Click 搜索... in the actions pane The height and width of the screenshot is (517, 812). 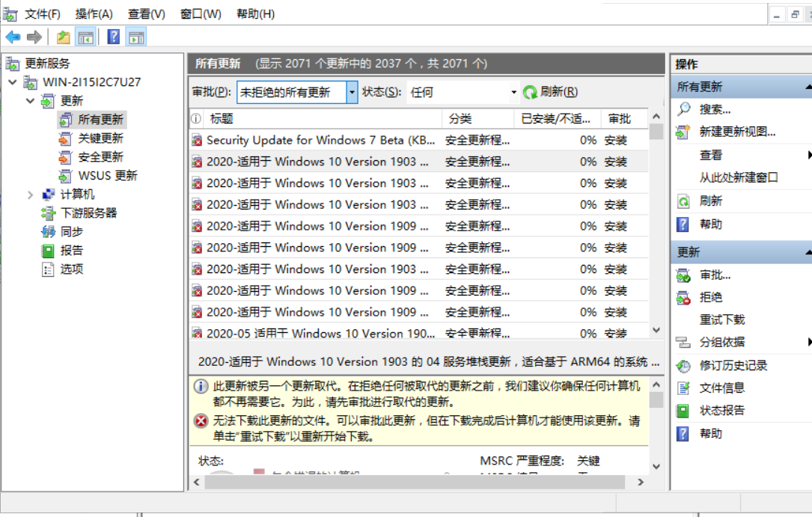pyautogui.click(x=715, y=110)
